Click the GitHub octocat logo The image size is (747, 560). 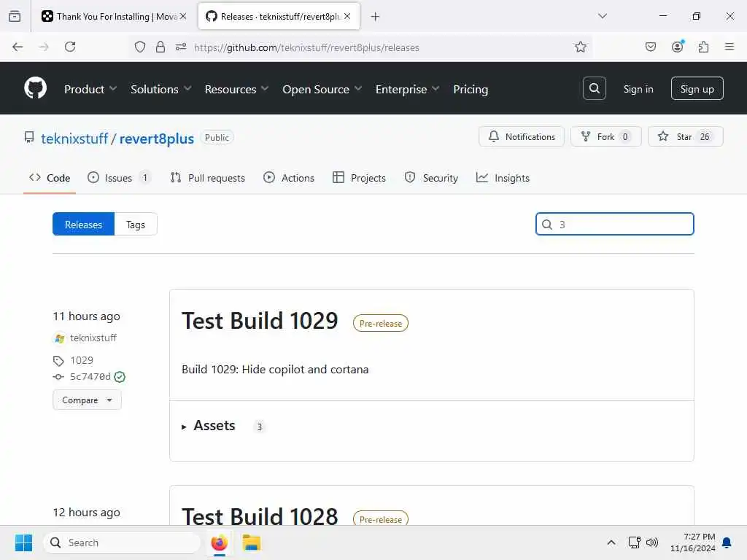pos(35,88)
